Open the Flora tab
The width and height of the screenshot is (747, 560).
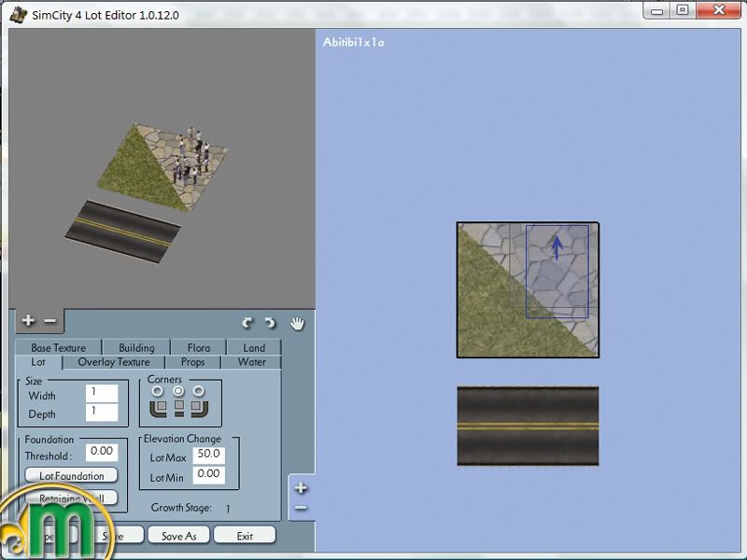pyautogui.click(x=198, y=348)
